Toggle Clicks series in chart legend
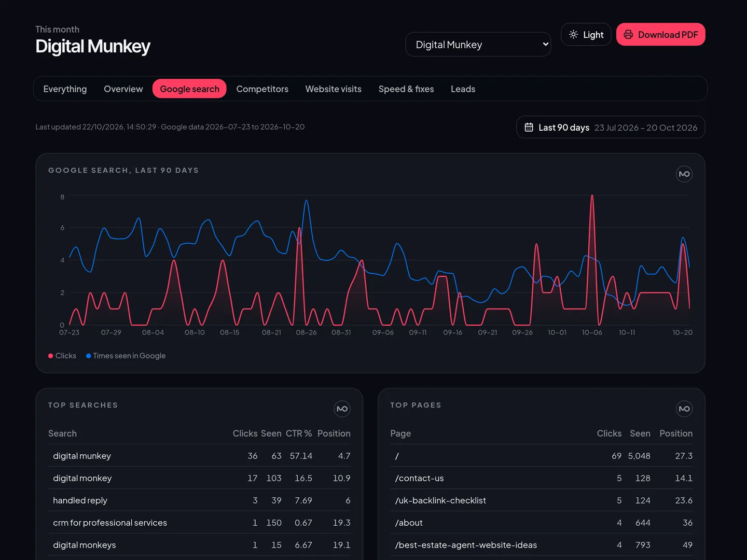Image resolution: width=747 pixels, height=560 pixels. pos(62,356)
